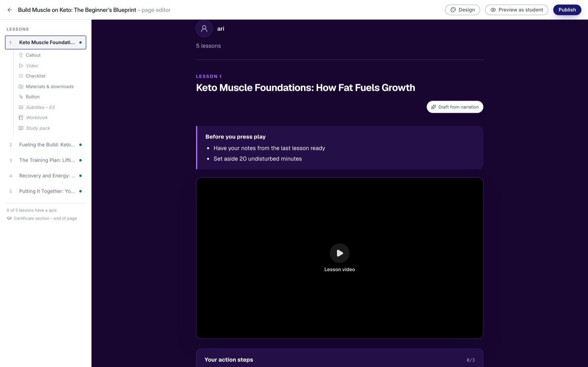Click the sparkle icon in Draft from narration
The height and width of the screenshot is (367, 588).
click(434, 107)
